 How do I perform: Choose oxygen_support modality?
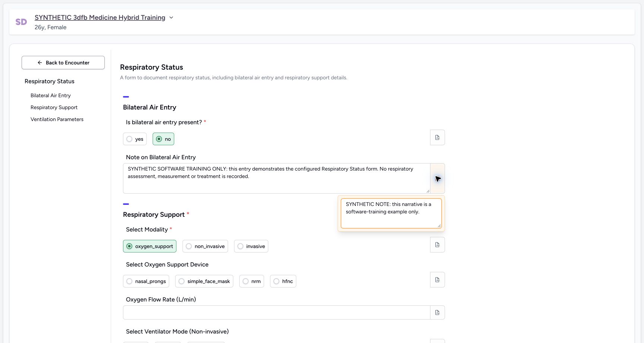[150, 246]
